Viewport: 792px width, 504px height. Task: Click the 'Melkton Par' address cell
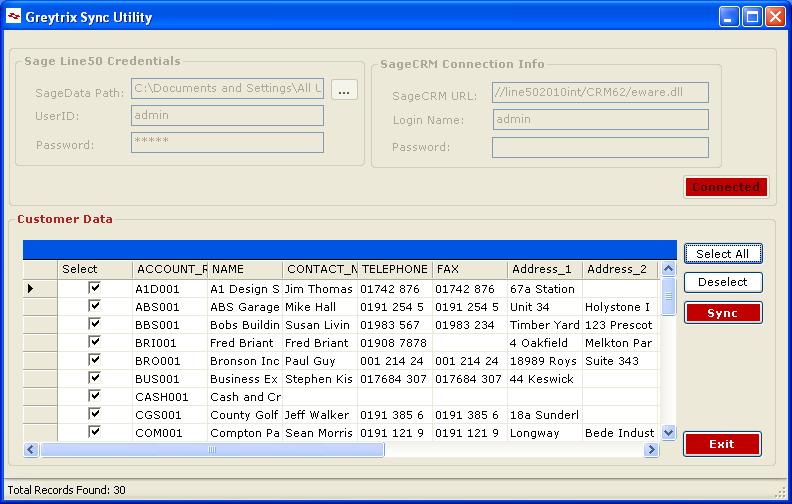[x=620, y=343]
